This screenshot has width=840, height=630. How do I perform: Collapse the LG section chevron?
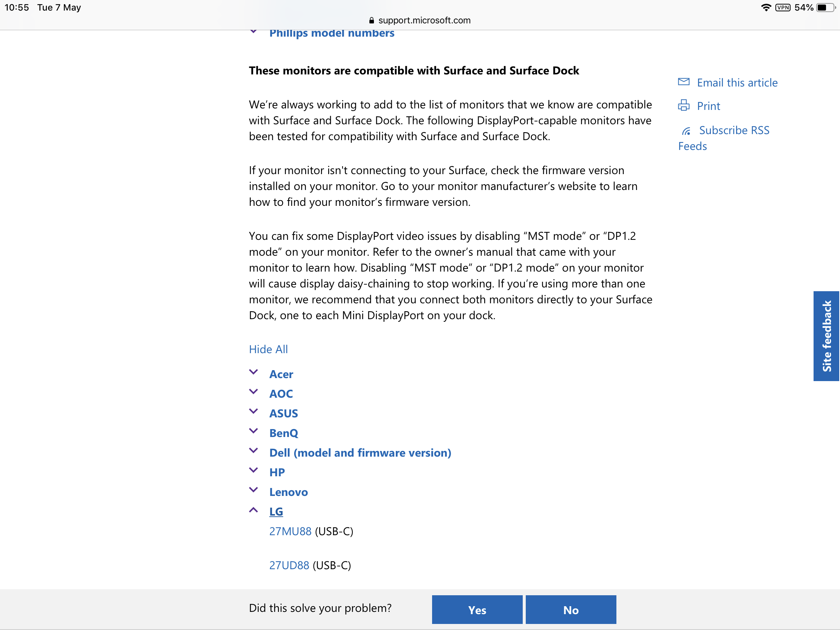click(253, 510)
